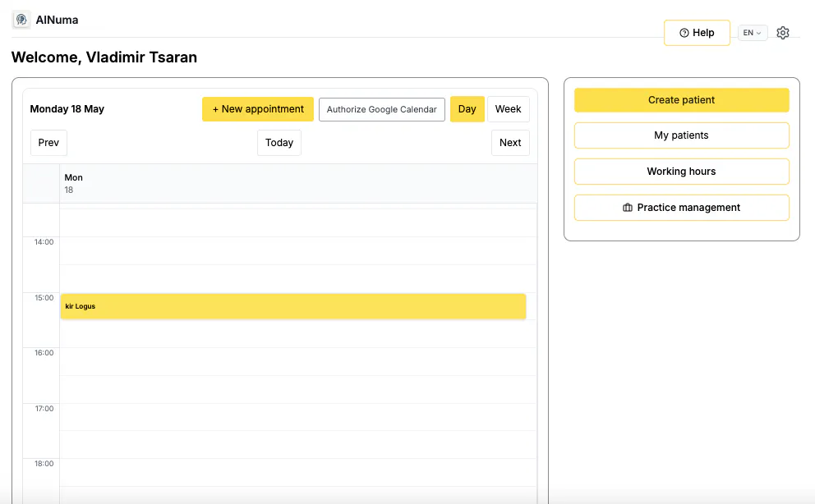Go to the previous day with Prev
The image size is (815, 504).
(x=48, y=143)
